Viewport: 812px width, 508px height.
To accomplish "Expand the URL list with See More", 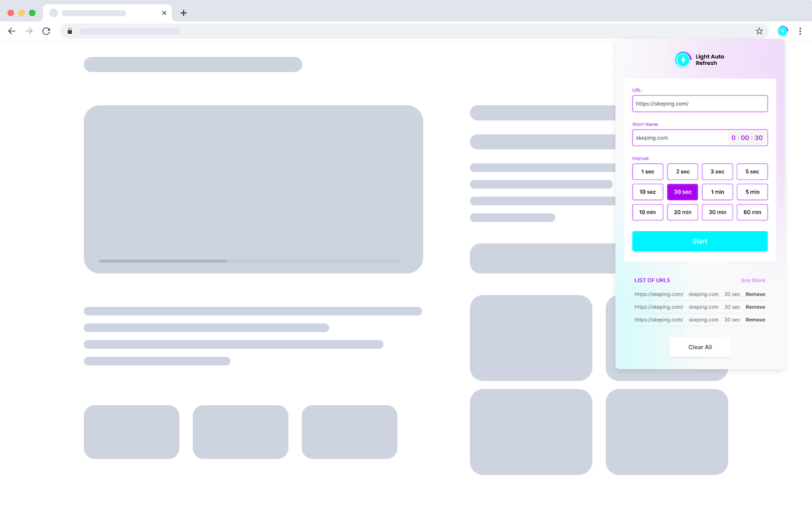I will (x=752, y=280).
